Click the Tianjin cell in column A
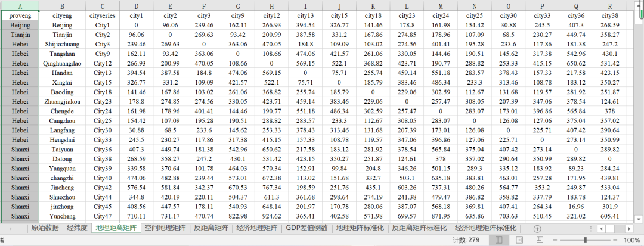644x246 pixels. [x=20, y=35]
